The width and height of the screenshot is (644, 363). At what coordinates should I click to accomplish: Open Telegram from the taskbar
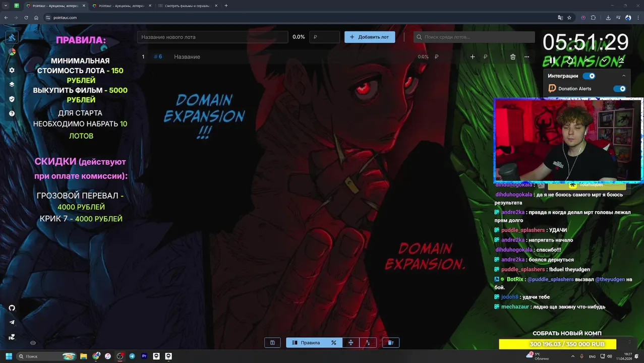(x=132, y=356)
